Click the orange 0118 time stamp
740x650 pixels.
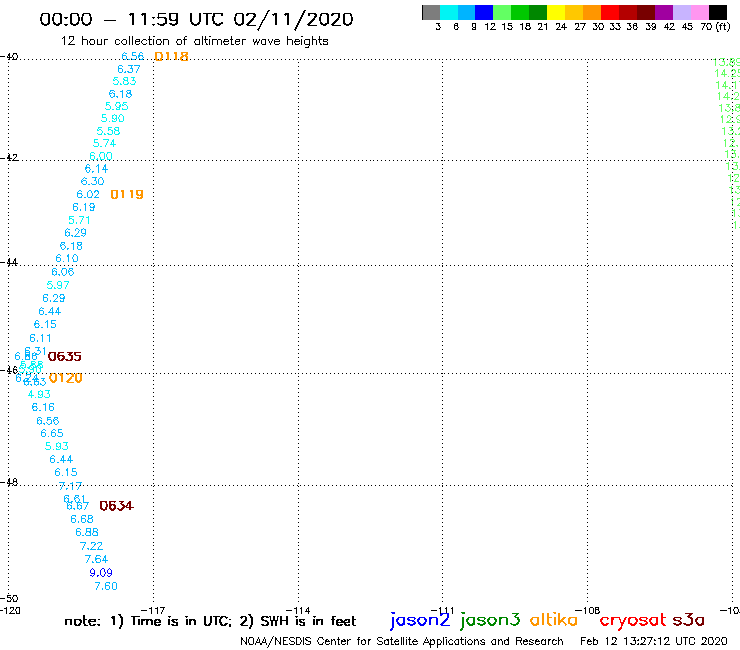pos(171,56)
